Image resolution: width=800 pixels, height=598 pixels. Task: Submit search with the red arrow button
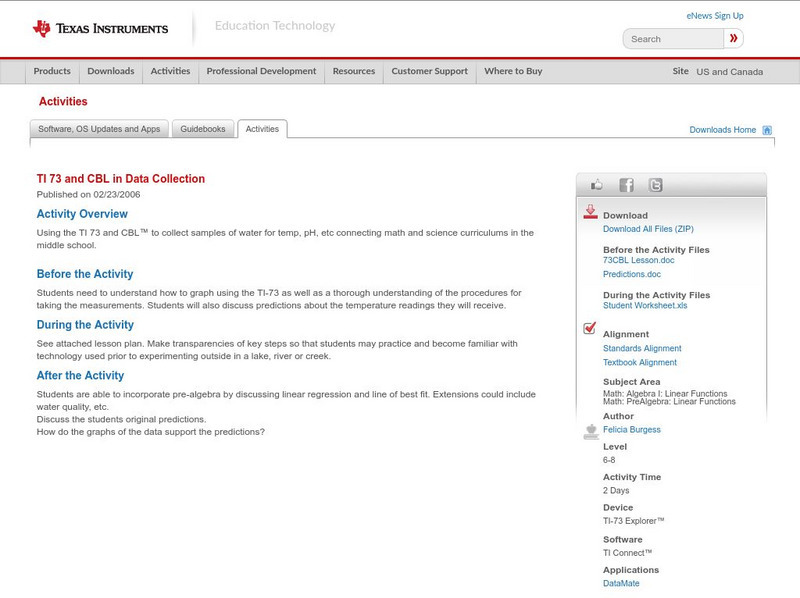[x=733, y=38]
